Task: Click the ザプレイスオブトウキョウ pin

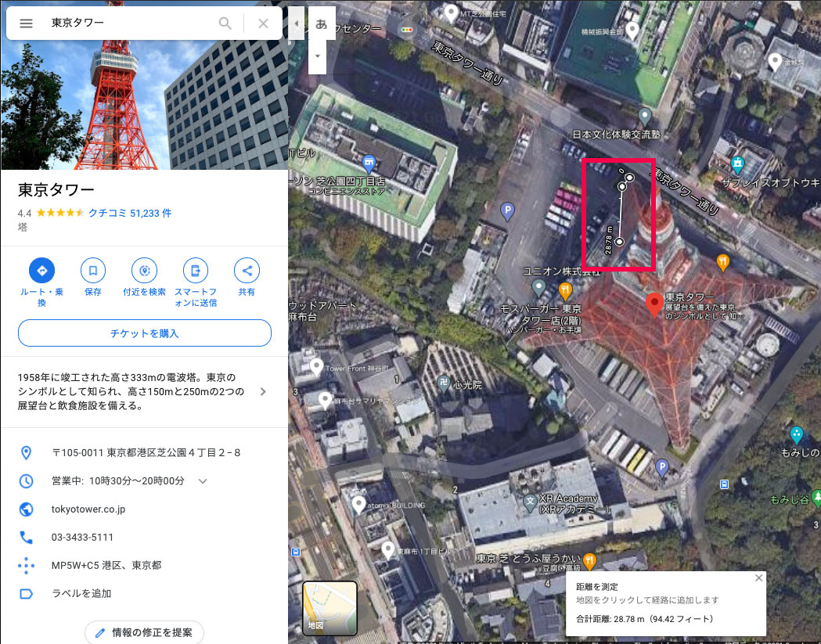Action: tap(738, 164)
